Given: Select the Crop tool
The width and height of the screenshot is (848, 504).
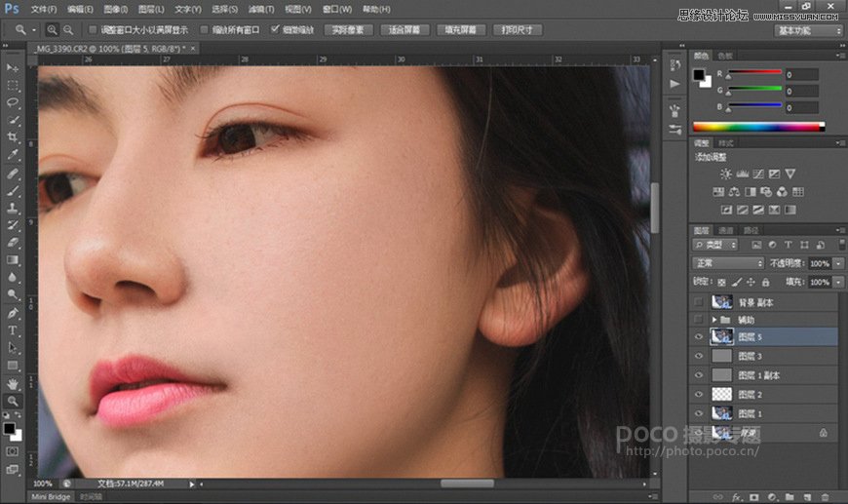Looking at the screenshot, I should coord(14,137).
